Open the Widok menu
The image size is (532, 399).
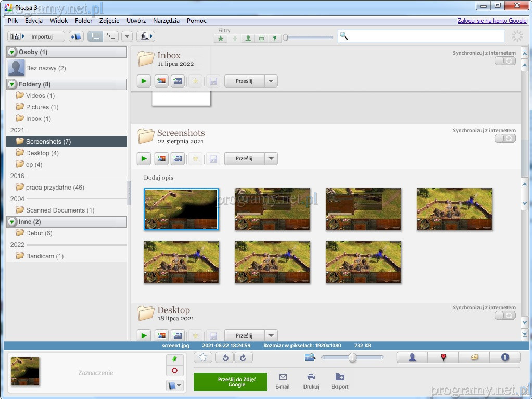point(59,21)
